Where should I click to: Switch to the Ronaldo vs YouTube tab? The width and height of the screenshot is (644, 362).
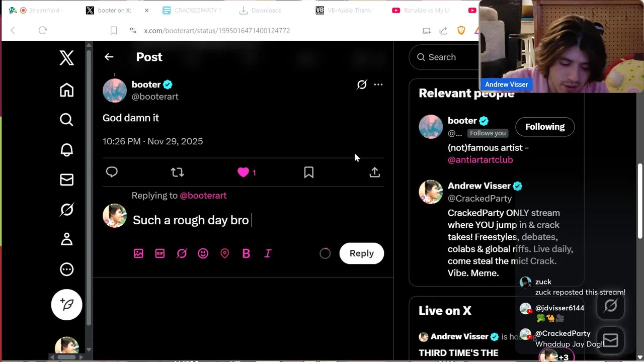[422, 10]
